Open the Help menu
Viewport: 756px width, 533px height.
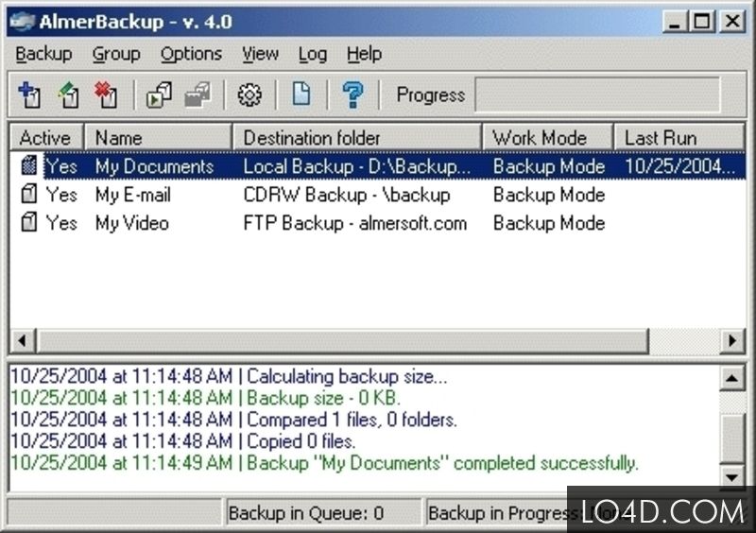click(364, 54)
